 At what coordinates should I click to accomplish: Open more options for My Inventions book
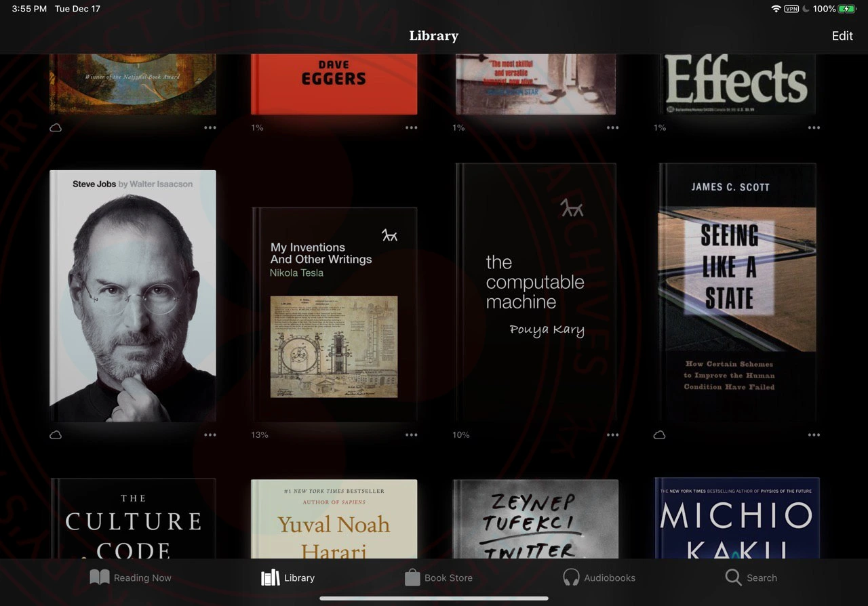click(x=412, y=435)
